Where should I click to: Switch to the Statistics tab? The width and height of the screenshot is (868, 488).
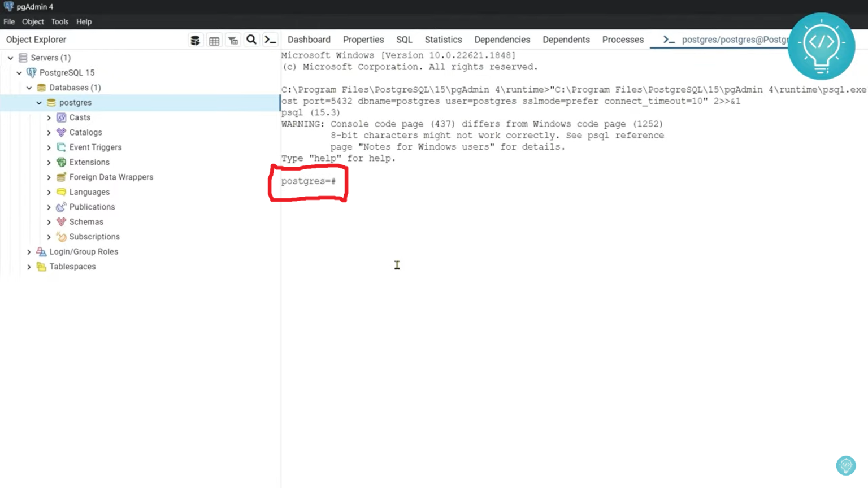(443, 40)
